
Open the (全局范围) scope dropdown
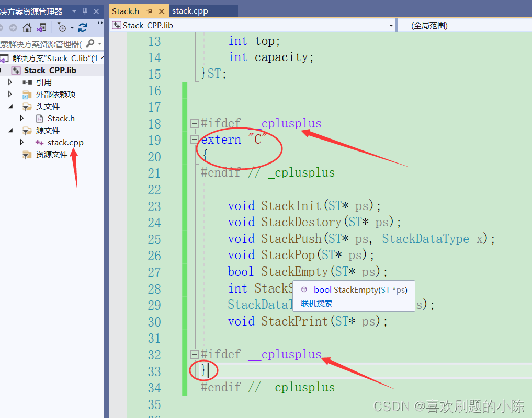(465, 26)
